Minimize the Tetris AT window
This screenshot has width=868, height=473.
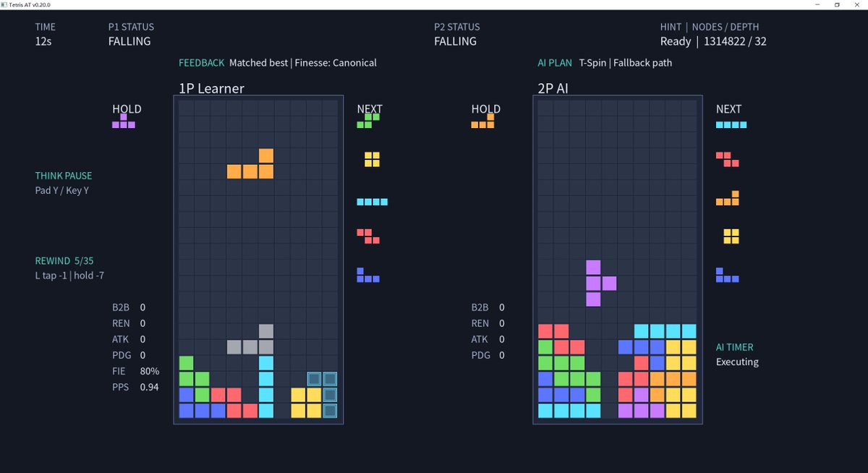point(817,4)
